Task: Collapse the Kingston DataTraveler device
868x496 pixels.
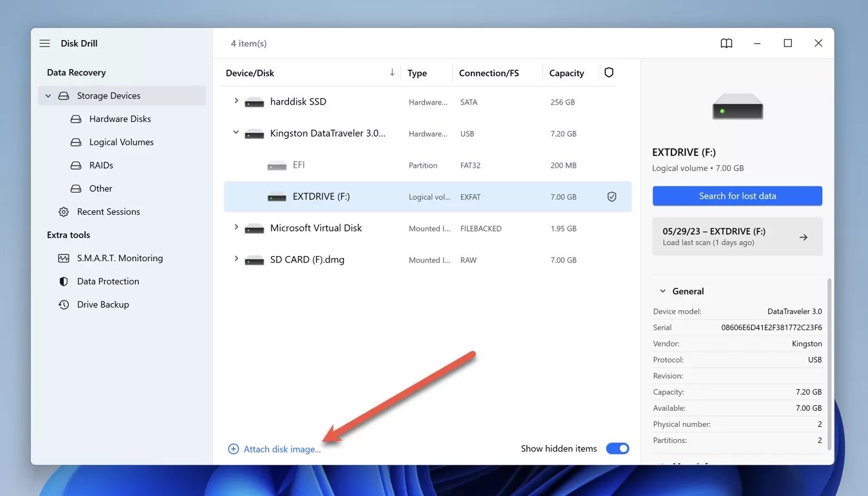Action: [235, 133]
